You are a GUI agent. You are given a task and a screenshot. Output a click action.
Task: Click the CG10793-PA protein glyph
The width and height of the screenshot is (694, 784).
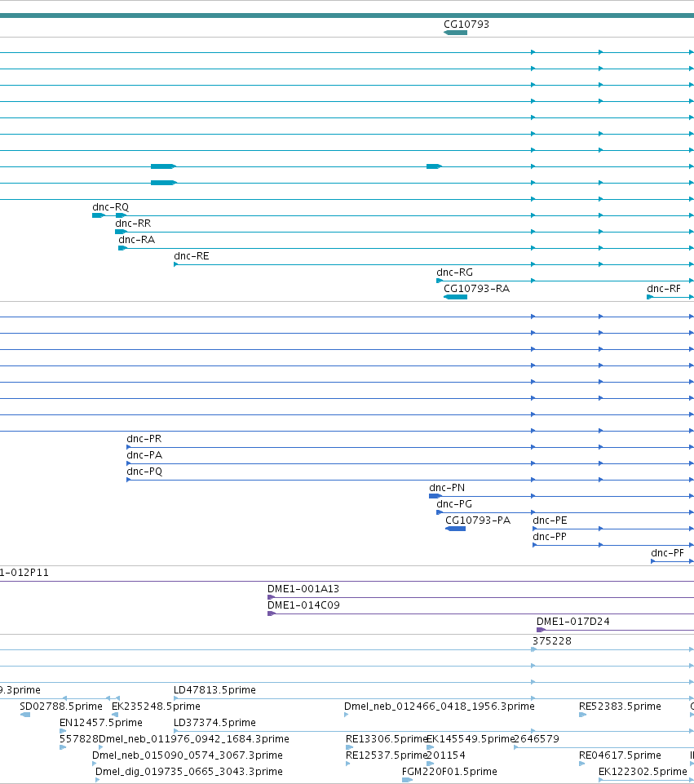click(455, 529)
